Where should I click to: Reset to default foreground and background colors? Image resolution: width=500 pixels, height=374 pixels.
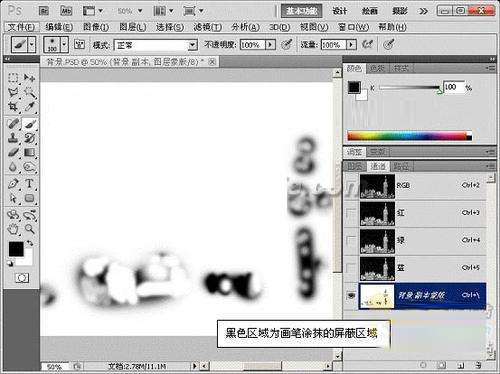[10, 264]
